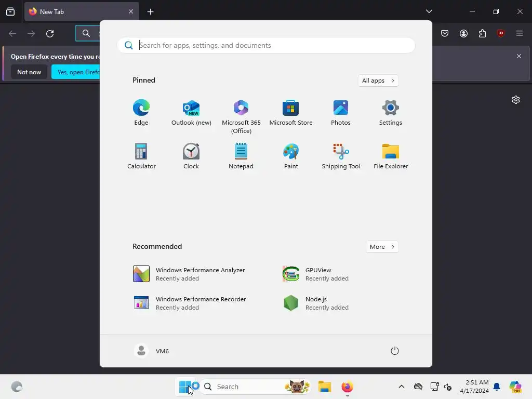Viewport: 532px width, 399px height.
Task: Dismiss the Firefox startup banner
Action: click(519, 56)
